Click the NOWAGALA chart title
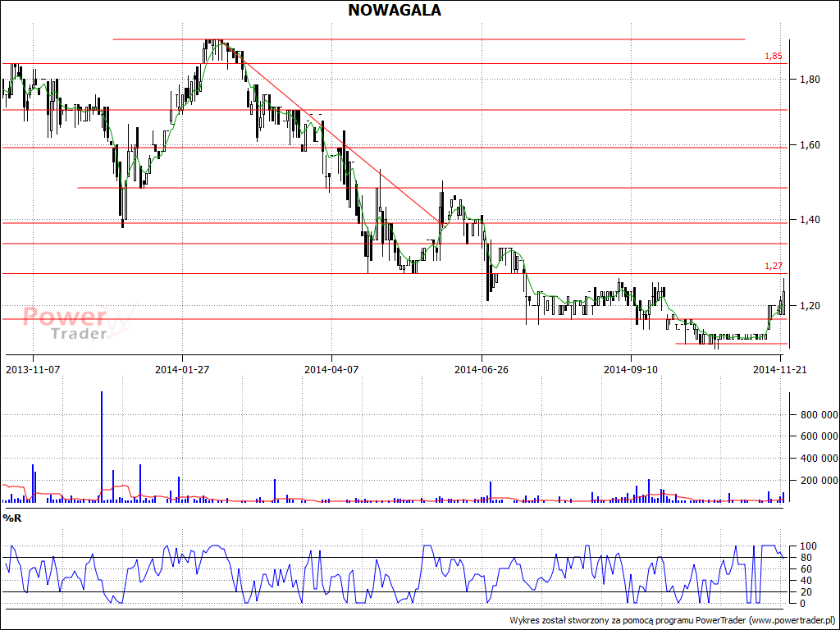Screen dimensions: 840x630 click(395, 10)
